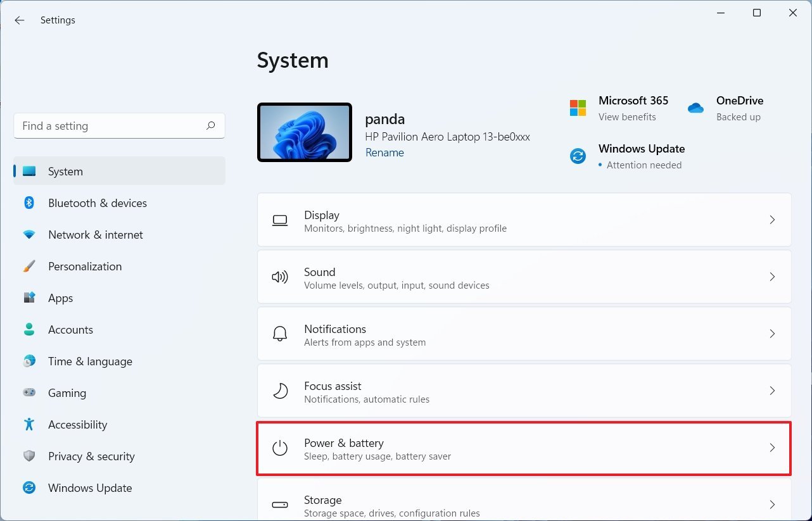Expand the Display settings row chevron

click(x=772, y=220)
